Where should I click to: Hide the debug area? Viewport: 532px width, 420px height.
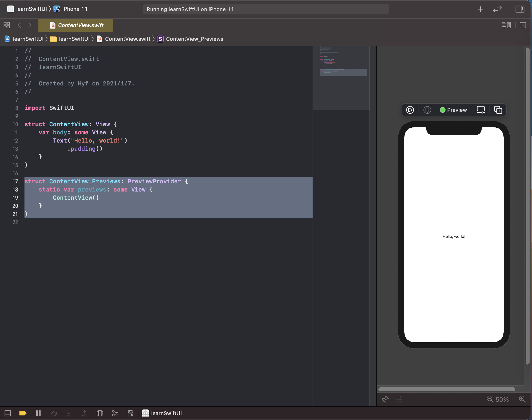pos(8,413)
